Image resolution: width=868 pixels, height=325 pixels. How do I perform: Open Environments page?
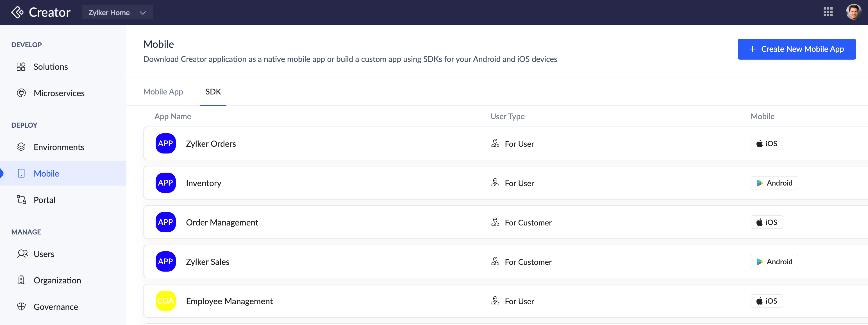pyautogui.click(x=59, y=147)
